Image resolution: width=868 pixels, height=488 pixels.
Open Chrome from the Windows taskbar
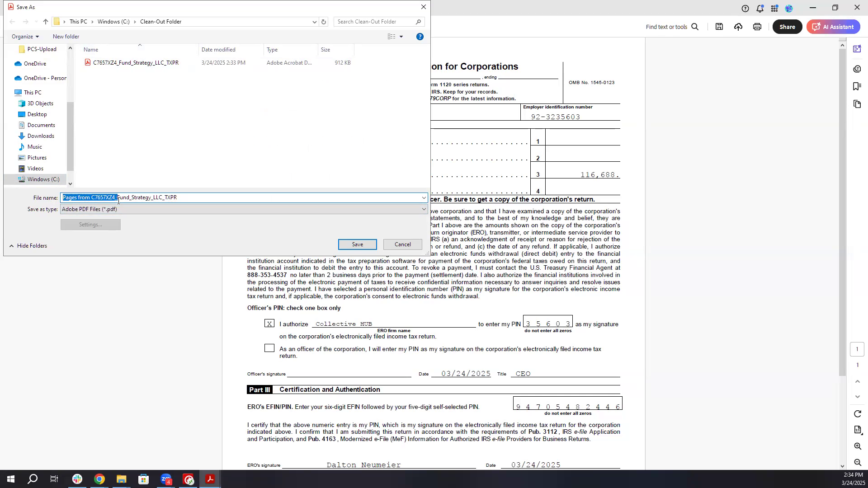(99, 479)
